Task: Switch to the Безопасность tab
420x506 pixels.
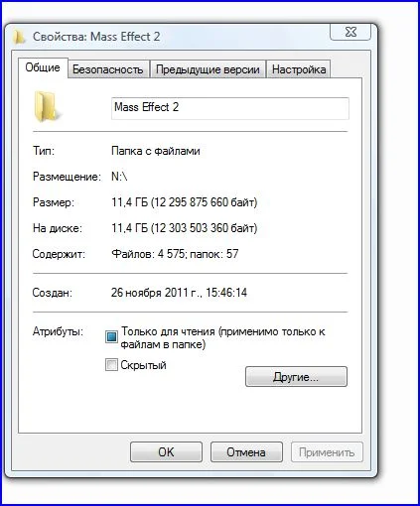Action: point(108,69)
